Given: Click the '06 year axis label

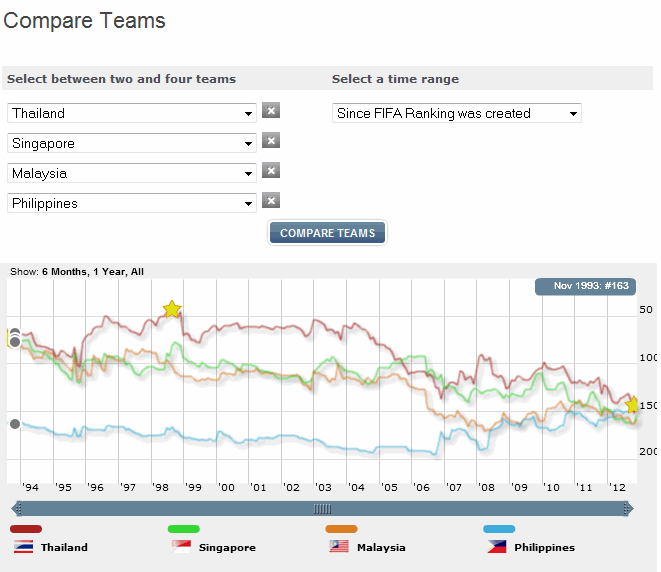Looking at the screenshot, I should tap(420, 487).
